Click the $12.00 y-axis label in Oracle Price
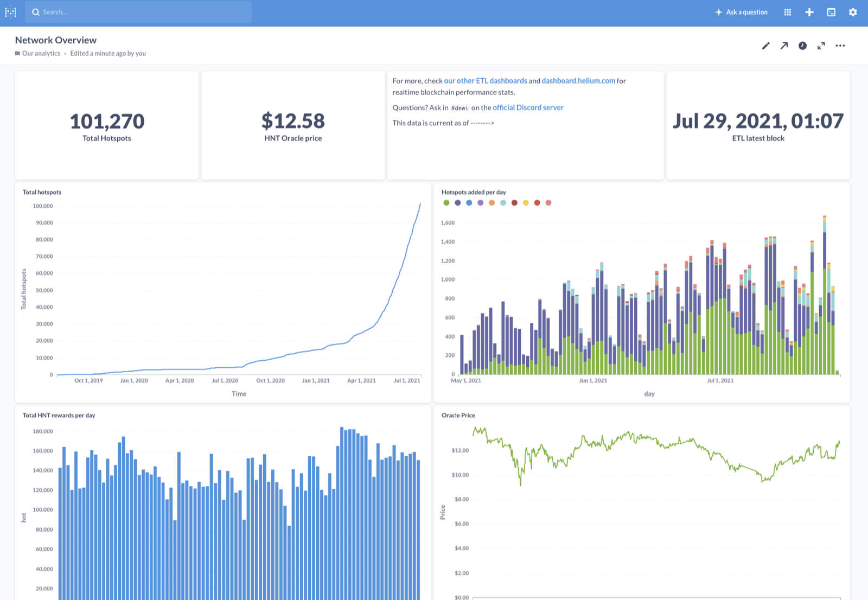Screen dimensions: 868x600 coord(460,450)
